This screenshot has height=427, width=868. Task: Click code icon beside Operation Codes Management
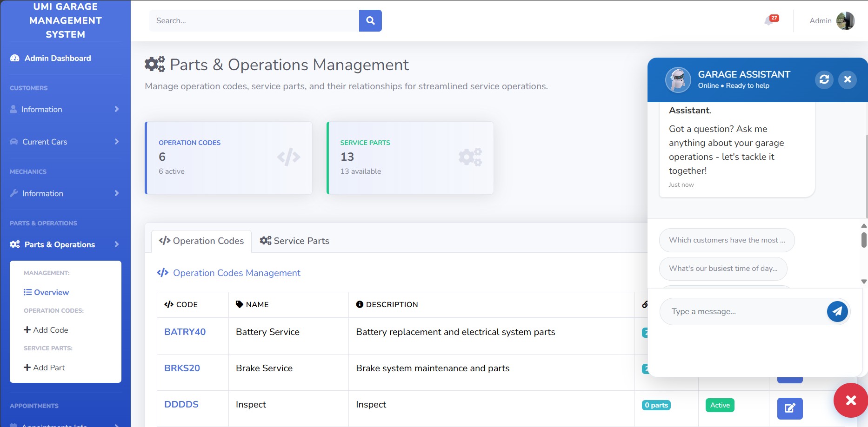[162, 273]
